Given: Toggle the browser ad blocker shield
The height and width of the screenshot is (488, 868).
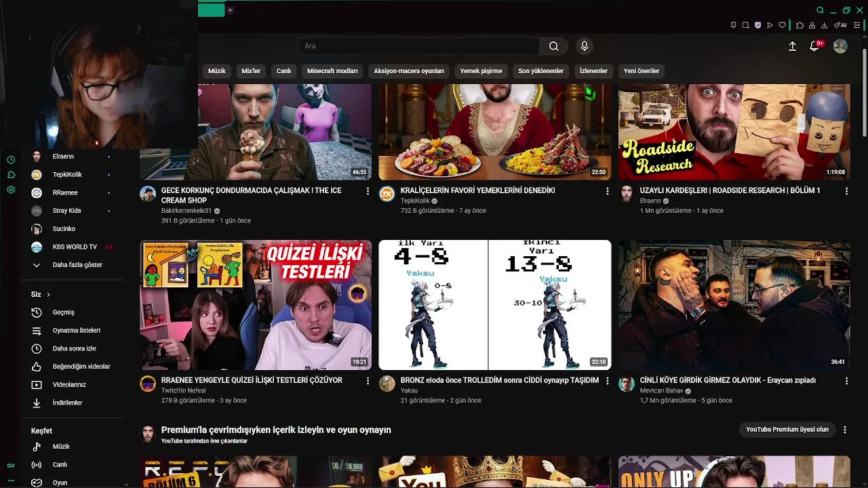Looking at the screenshot, I should coord(757,25).
